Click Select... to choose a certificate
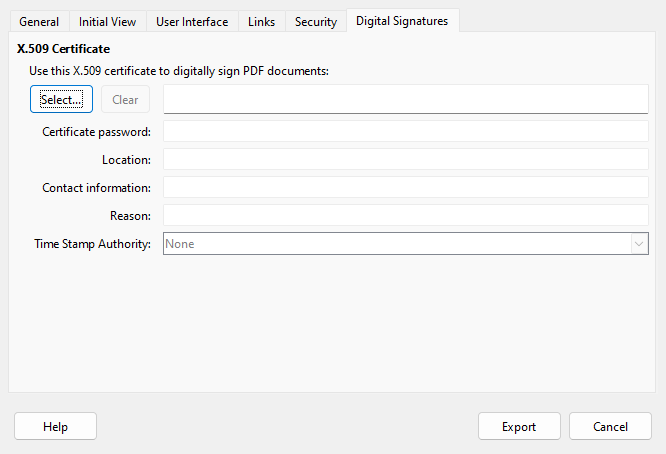The image size is (666, 454). click(x=61, y=99)
